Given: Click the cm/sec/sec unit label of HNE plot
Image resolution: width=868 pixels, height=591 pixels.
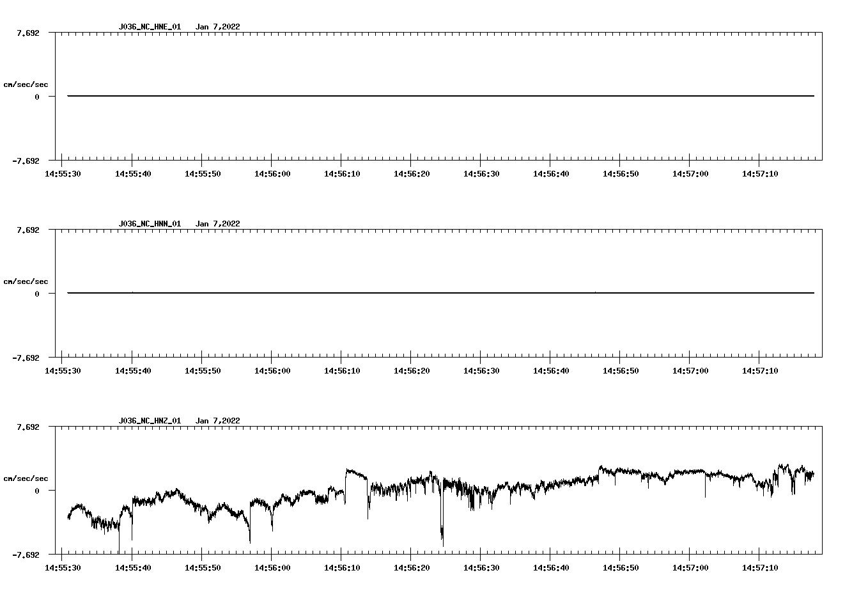Looking at the screenshot, I should (x=26, y=84).
